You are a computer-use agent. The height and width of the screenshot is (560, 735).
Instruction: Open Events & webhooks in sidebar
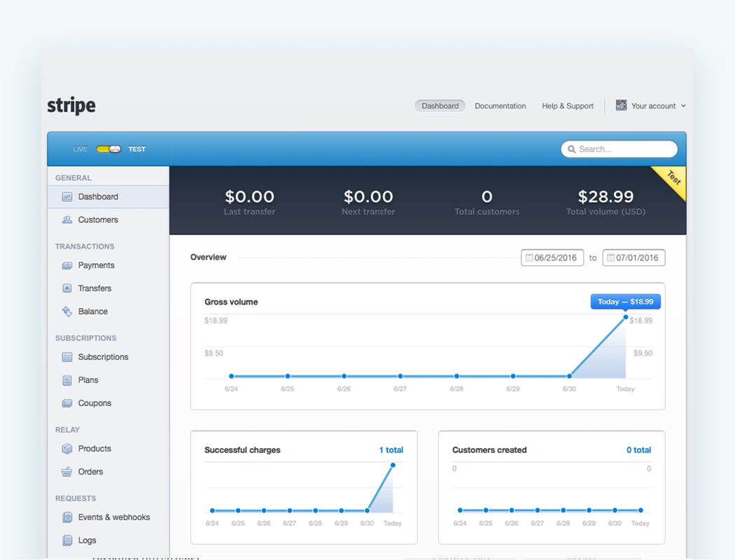(x=114, y=517)
